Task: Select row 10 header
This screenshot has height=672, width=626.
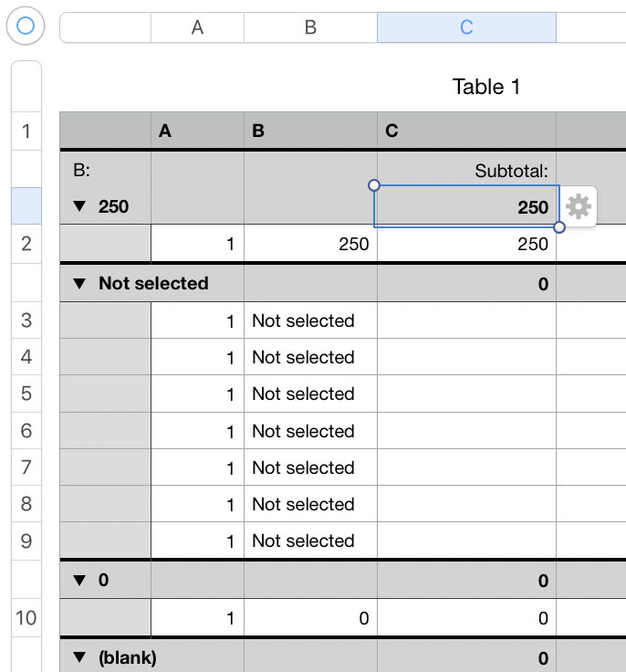Action: (26, 618)
